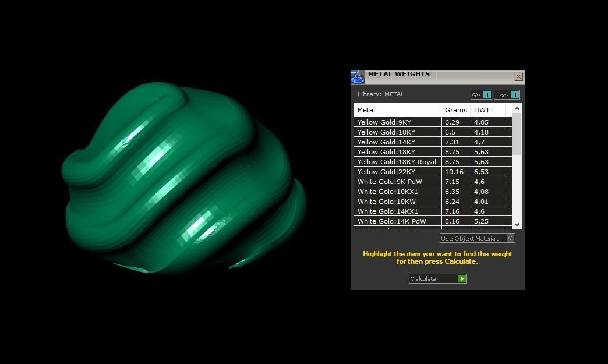
Task: Select the Yellow Gold:9KY row
Action: [433, 122]
